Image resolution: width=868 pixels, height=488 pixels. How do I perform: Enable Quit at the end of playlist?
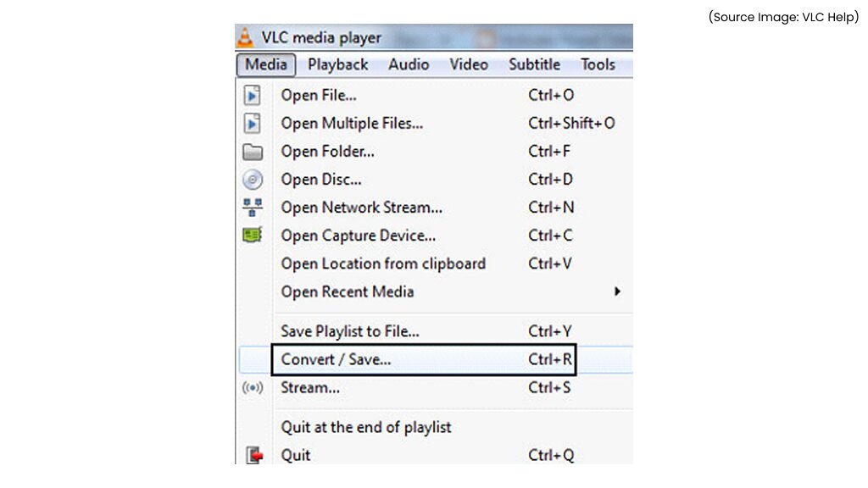pos(366,427)
